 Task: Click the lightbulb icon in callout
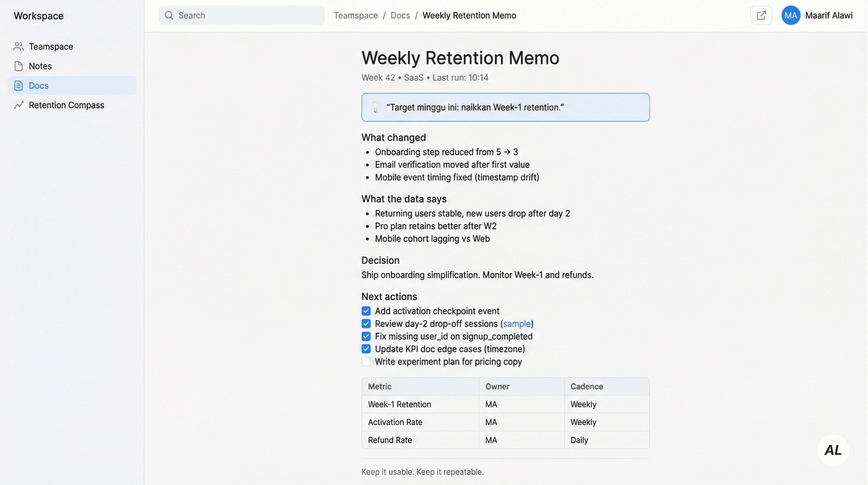[x=375, y=107]
